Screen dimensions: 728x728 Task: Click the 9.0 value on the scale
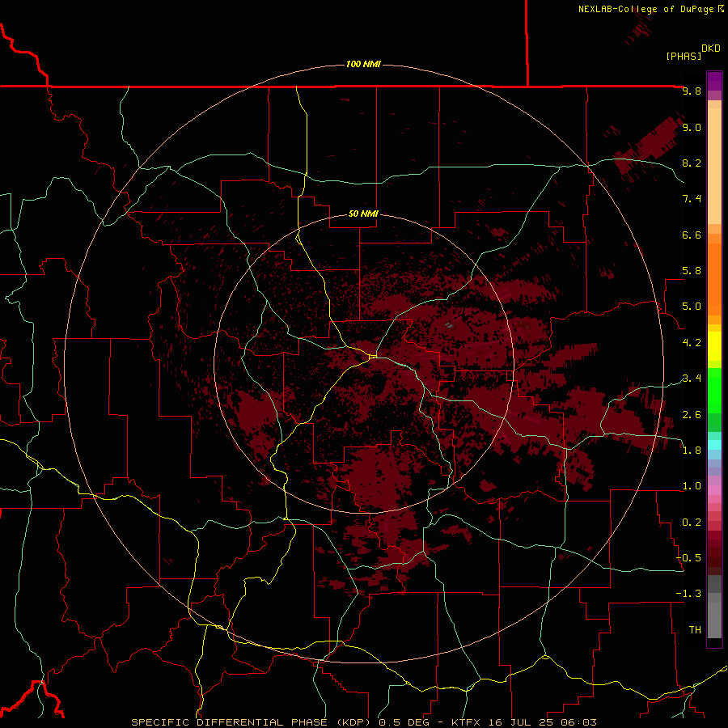click(692, 127)
